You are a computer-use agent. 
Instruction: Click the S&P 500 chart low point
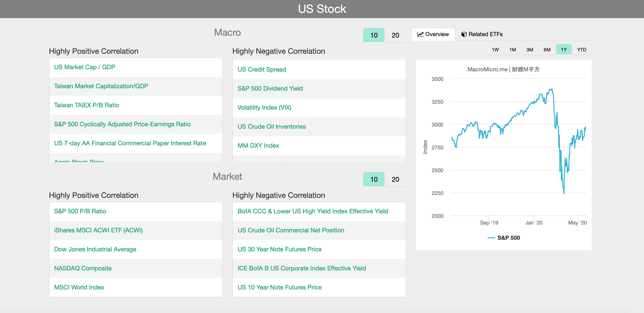[x=564, y=193]
